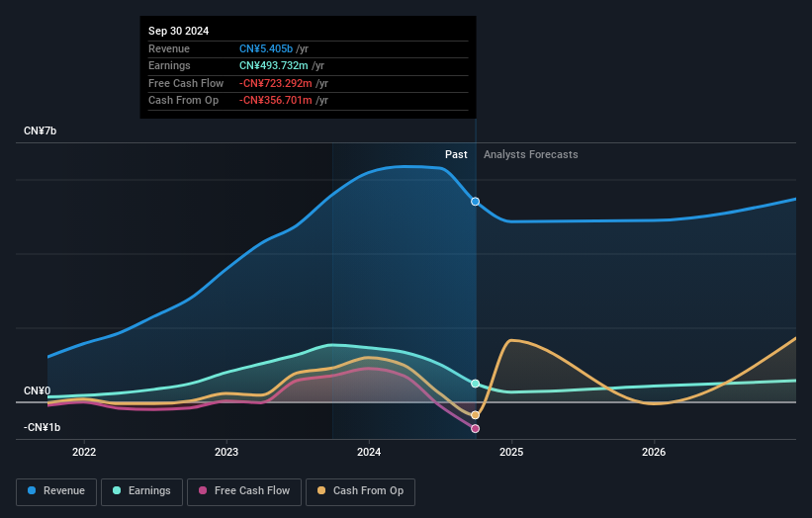The height and width of the screenshot is (518, 812).
Task: Click the teal Earnings data point marker
Action: pos(475,384)
